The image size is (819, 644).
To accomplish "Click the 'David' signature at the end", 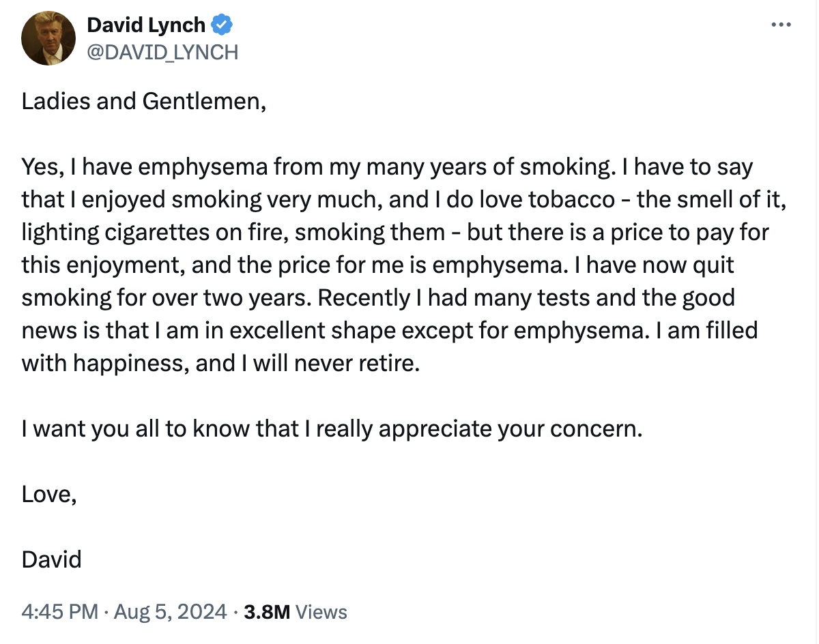I will click(x=52, y=559).
